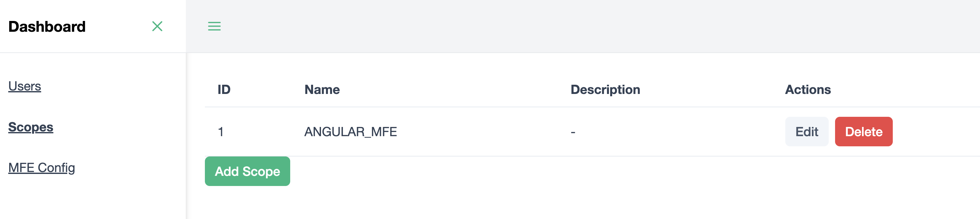Select the Name column header
Image resolution: width=980 pixels, height=219 pixels.
coord(322,90)
